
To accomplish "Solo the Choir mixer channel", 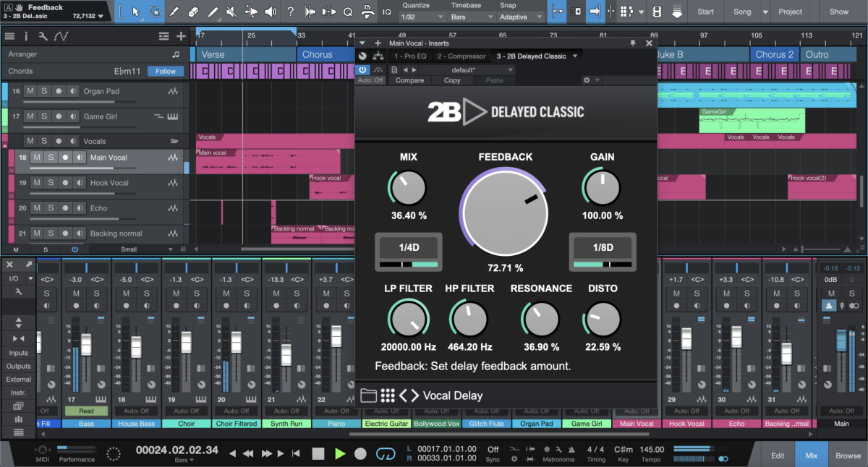I will [x=197, y=293].
